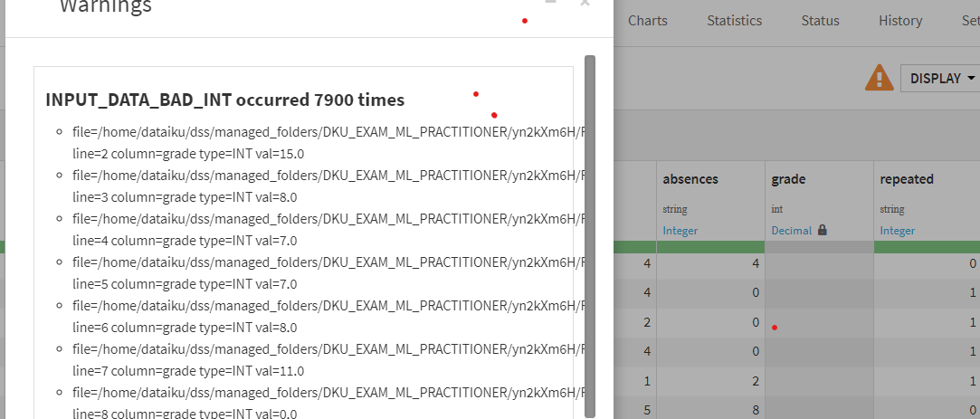Click the string type under absences
Viewport: 980px width, 419px height.
[675, 210]
